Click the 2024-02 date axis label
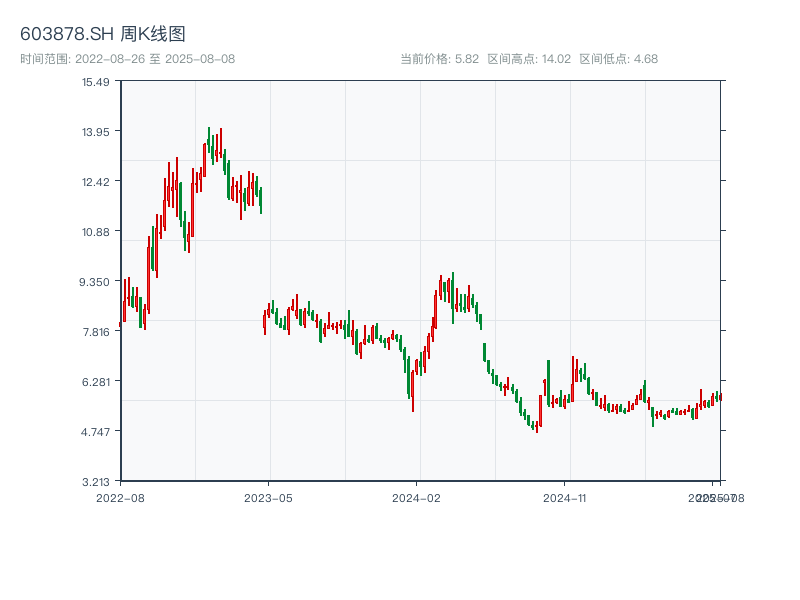800x600 pixels. pos(417,497)
